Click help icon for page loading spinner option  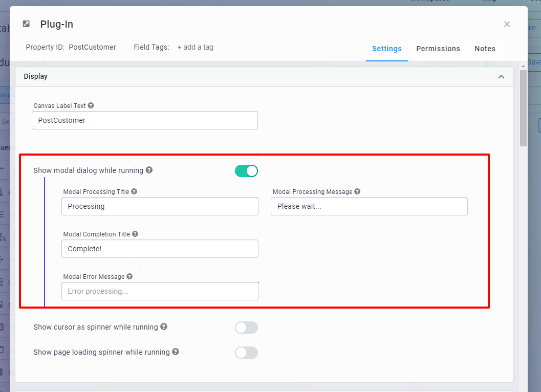[x=176, y=352]
